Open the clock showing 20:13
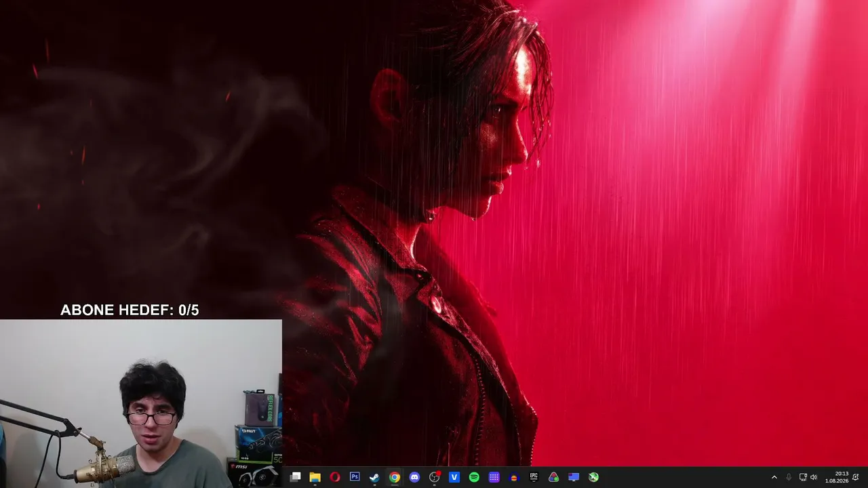 (837, 477)
